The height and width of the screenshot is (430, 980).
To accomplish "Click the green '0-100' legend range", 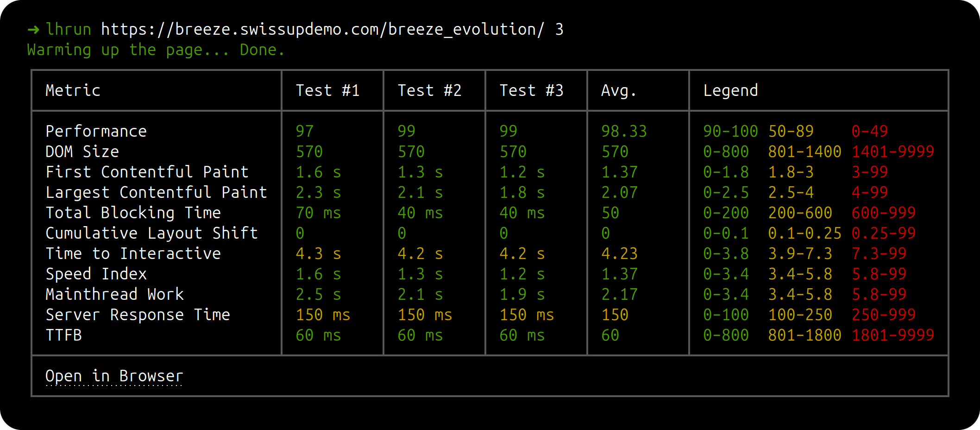I will 726,315.
